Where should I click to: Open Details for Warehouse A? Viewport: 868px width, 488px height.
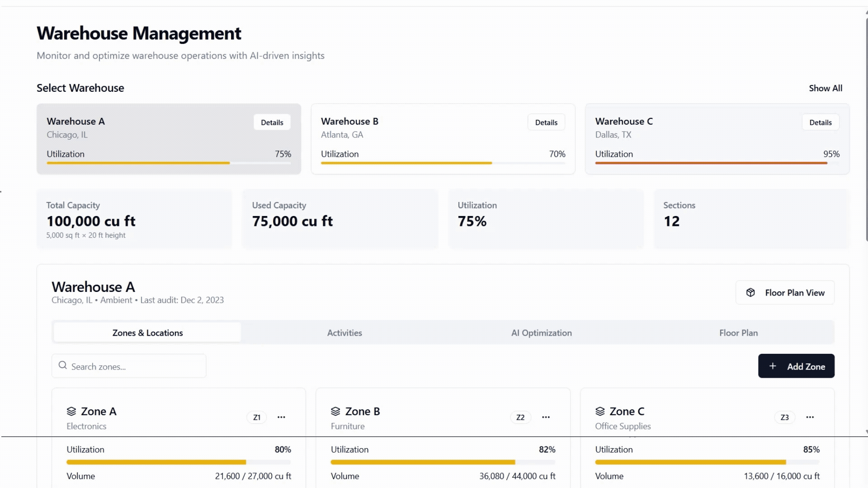pos(272,122)
